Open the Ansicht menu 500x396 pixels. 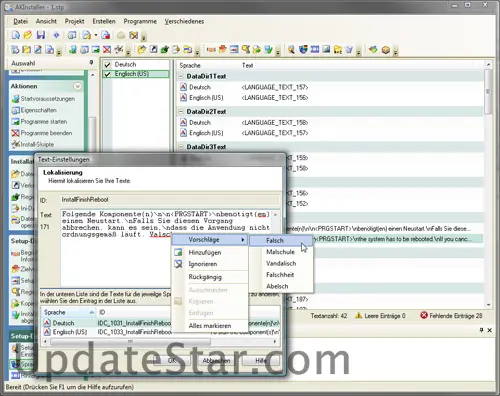click(46, 21)
